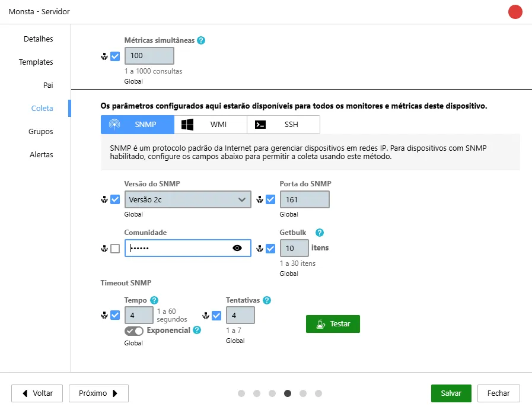Click help icon beside Tempo label
This screenshot has width=532, height=413.
coord(154,300)
